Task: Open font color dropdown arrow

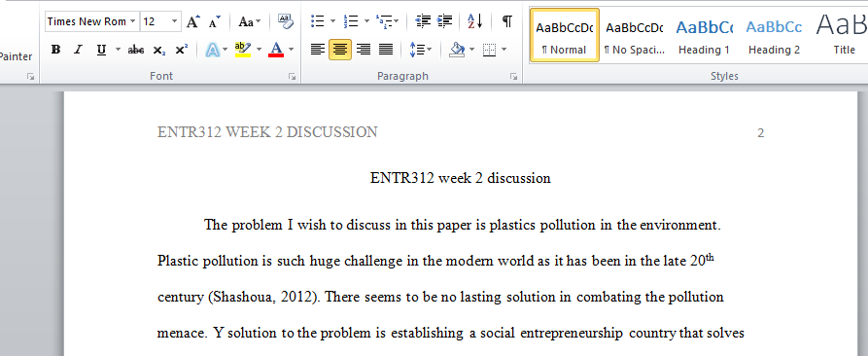Action: (x=292, y=50)
